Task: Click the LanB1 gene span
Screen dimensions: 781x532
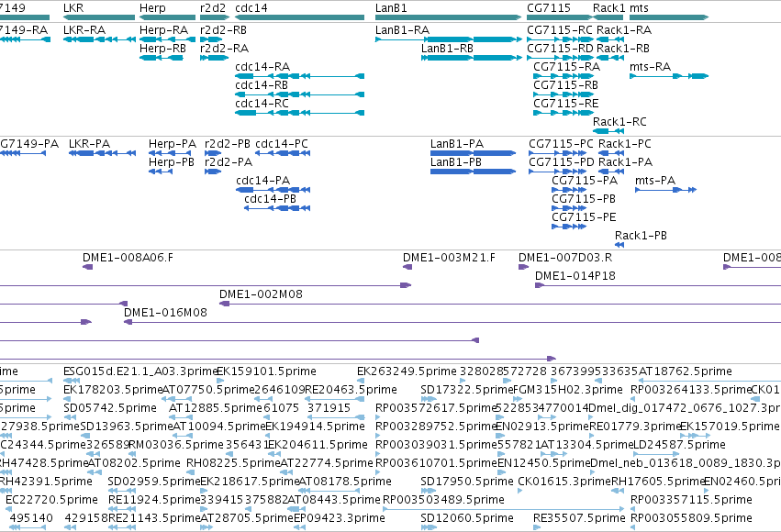Action: [448, 17]
